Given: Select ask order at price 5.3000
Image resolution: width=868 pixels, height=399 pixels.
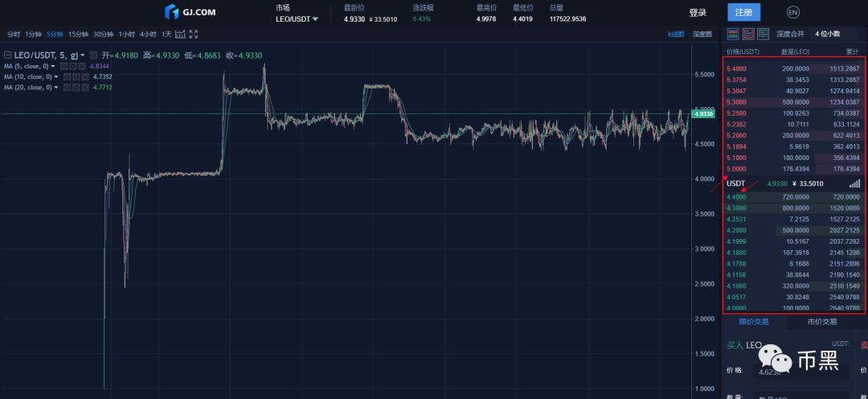Looking at the screenshot, I should point(794,102).
